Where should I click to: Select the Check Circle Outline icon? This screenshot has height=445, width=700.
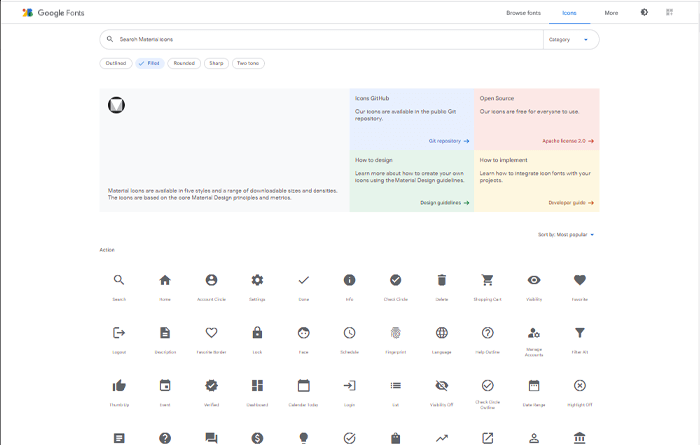[x=488, y=385]
